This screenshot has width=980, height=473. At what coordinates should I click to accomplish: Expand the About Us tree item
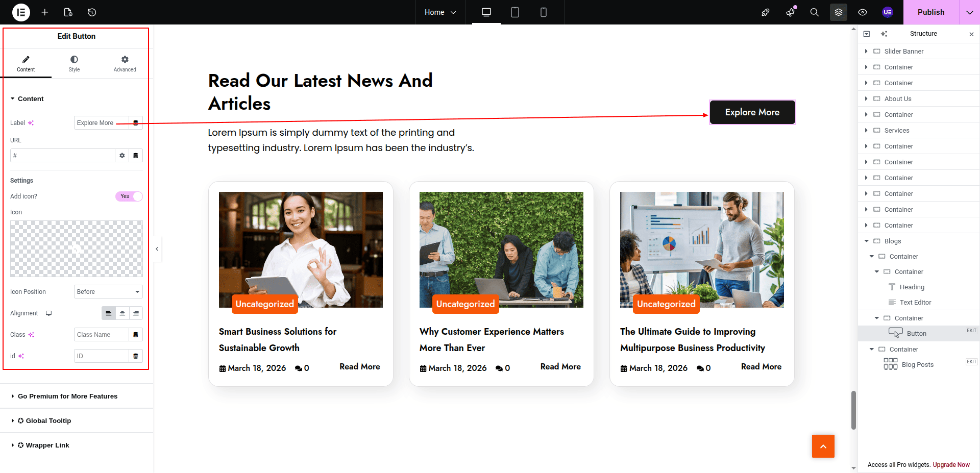pos(866,99)
